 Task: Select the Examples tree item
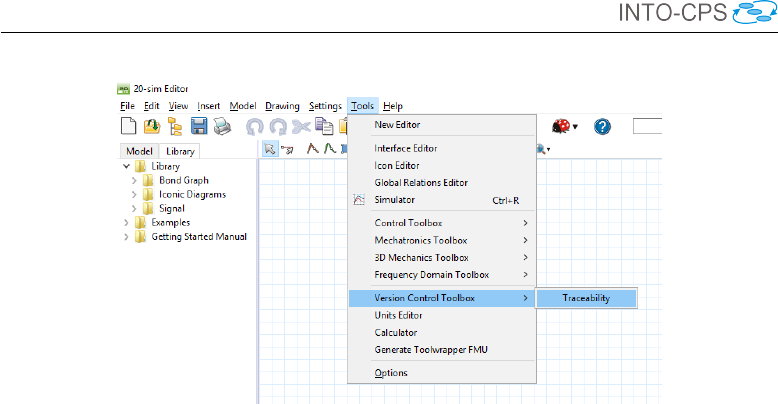click(171, 223)
